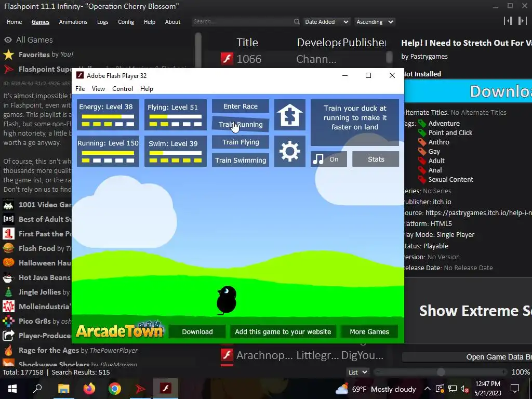Click Flash Player taskbar icon
Image resolution: width=532 pixels, height=399 pixels.
coord(166,389)
